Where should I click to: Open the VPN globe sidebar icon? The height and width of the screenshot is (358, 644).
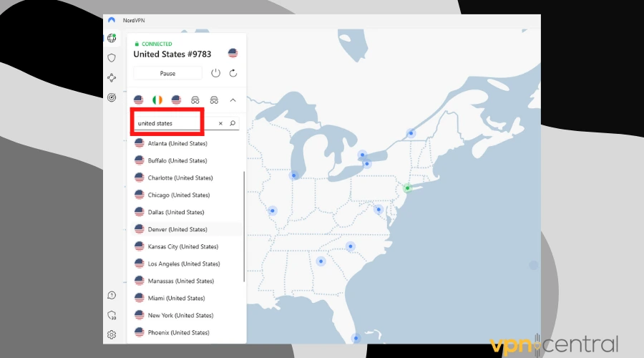112,38
